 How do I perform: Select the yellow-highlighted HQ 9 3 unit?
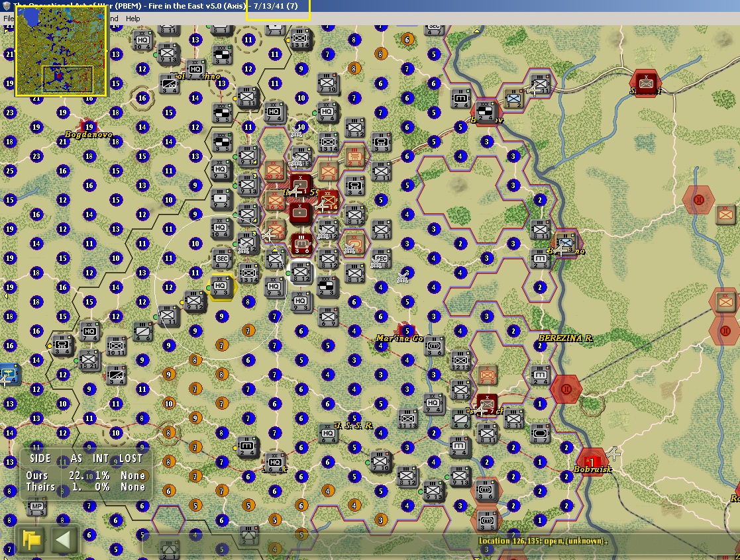pyautogui.click(x=221, y=287)
